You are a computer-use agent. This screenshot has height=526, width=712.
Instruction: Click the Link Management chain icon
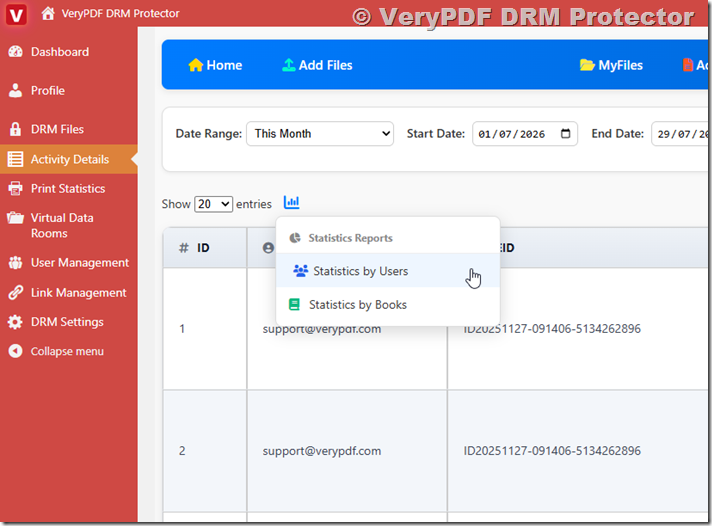tap(15, 293)
